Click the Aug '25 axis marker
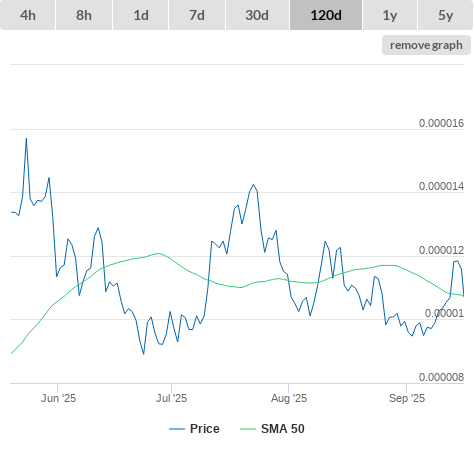 coord(289,398)
